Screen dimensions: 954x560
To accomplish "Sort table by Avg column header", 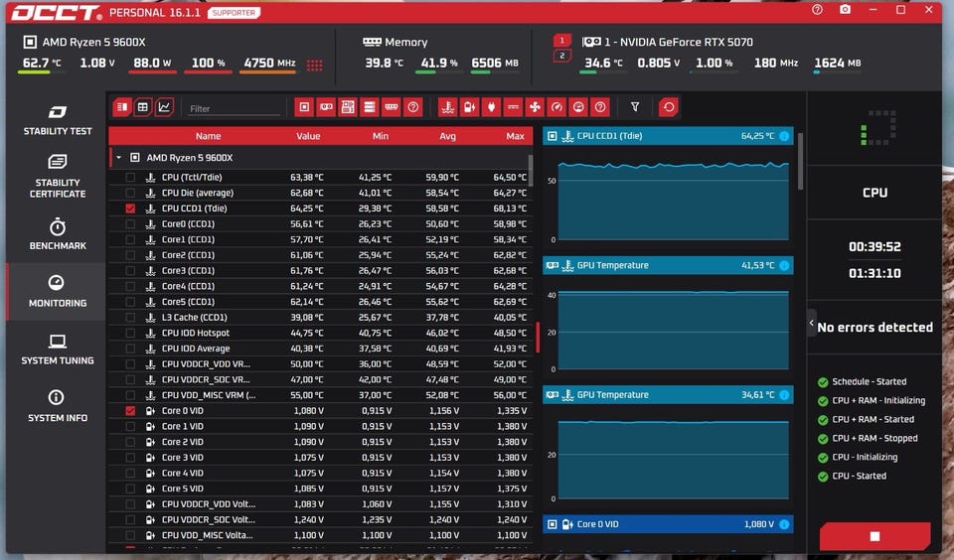I will click(x=448, y=136).
